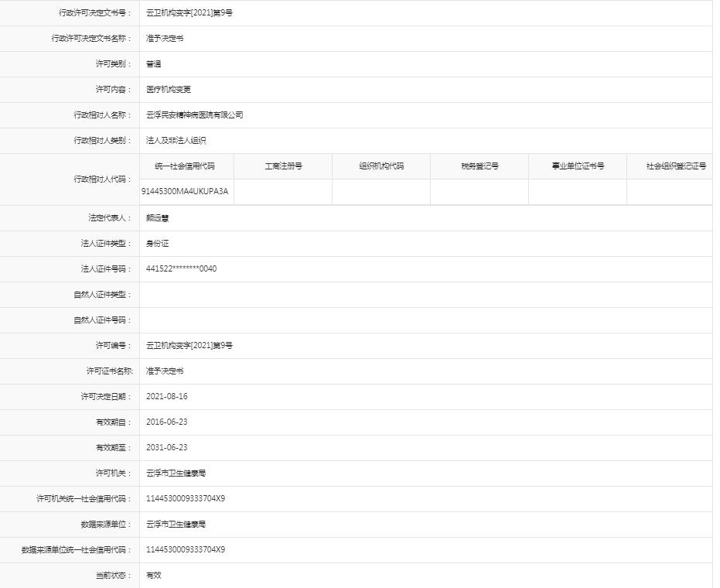Select the ID type value 身份证

click(x=155, y=243)
